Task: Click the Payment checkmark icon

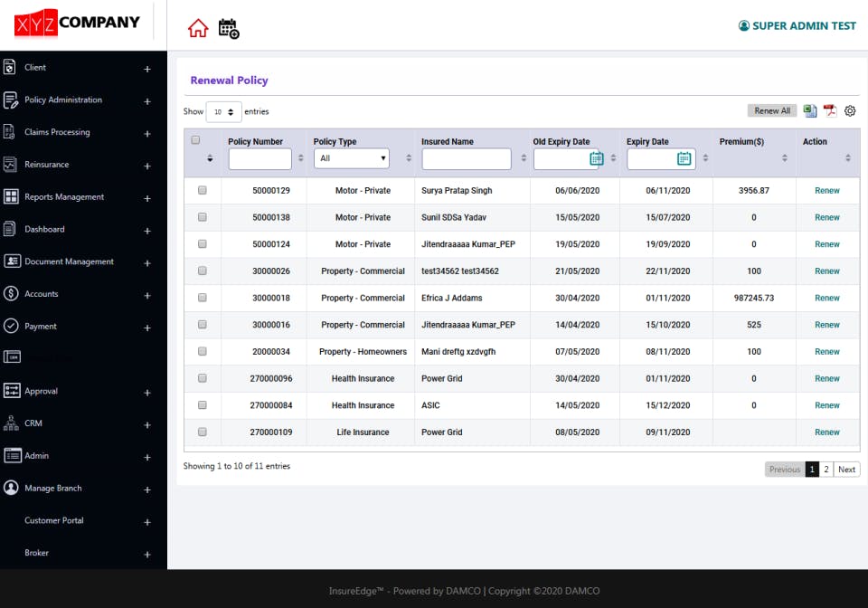Action: [x=11, y=326]
